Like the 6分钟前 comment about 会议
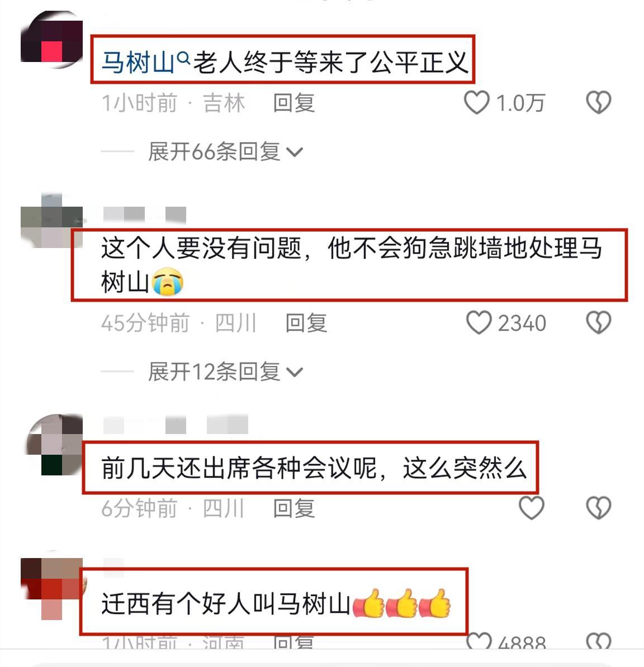The height and width of the screenshot is (667, 644). coord(531,507)
